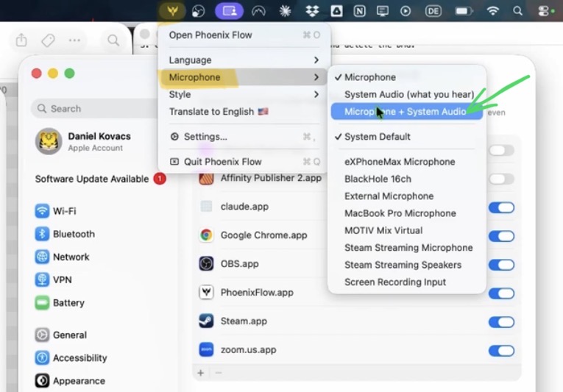The width and height of the screenshot is (563, 392).
Task: Select Steam Streaming Microphone device
Action: click(x=407, y=248)
